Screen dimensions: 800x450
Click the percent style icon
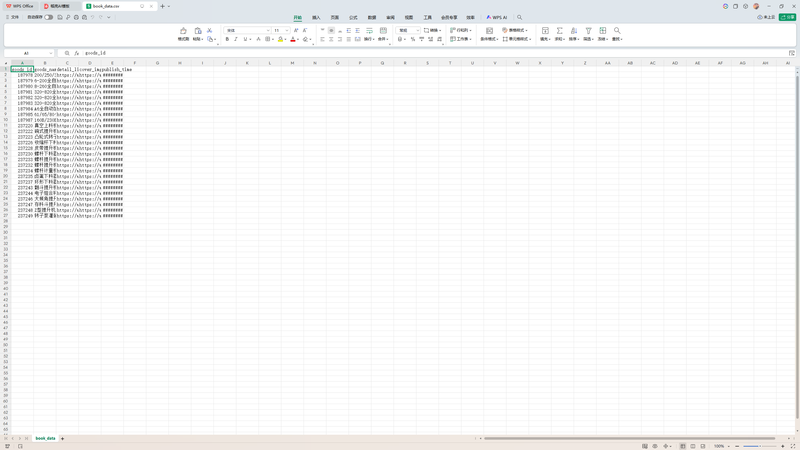click(413, 39)
